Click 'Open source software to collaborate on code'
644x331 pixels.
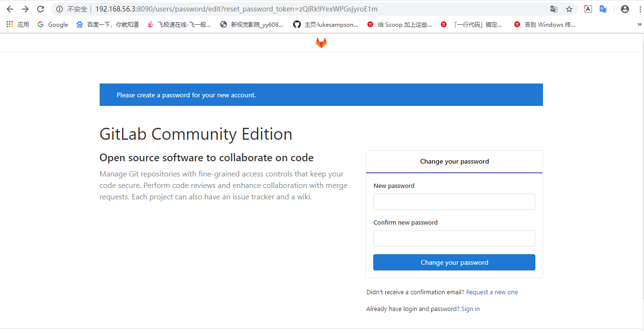206,158
